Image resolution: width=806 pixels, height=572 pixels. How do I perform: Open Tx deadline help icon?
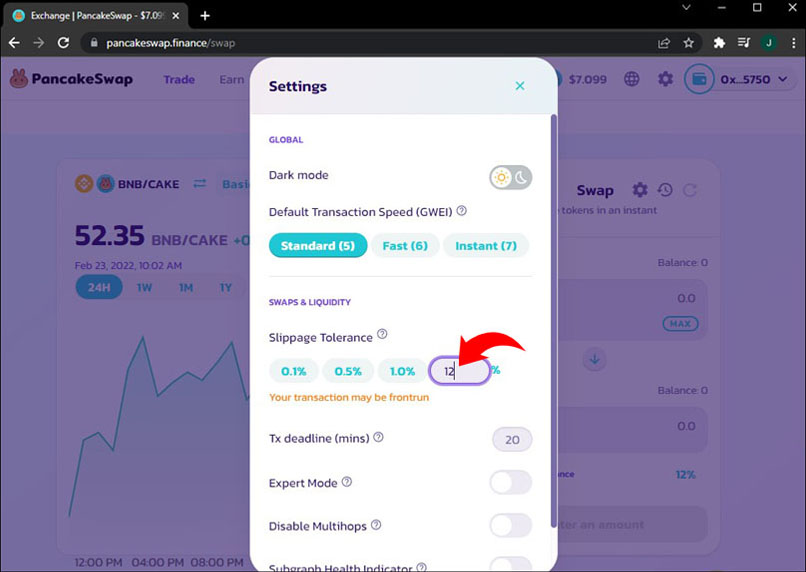pyautogui.click(x=378, y=437)
